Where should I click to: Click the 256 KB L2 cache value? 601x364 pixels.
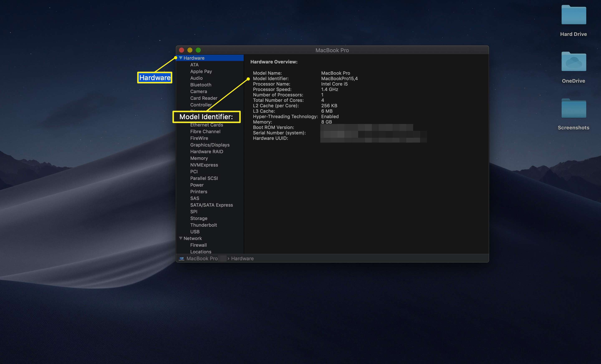pos(329,106)
